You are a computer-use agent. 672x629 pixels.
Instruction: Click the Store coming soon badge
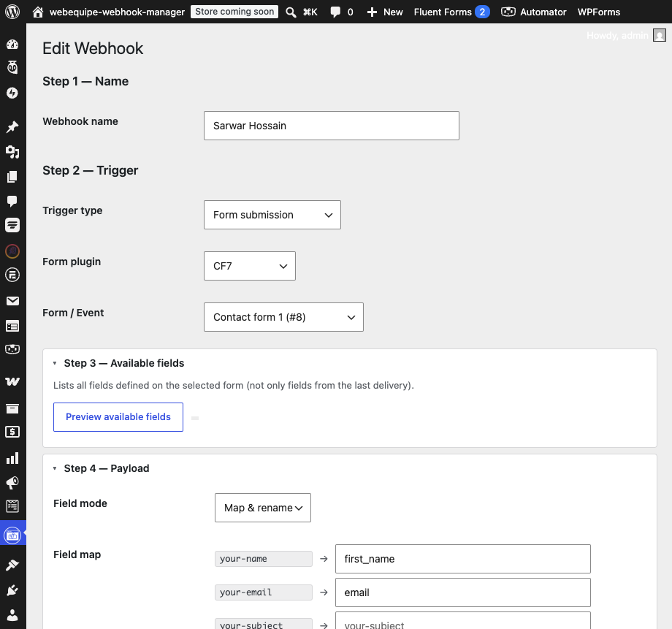234,12
